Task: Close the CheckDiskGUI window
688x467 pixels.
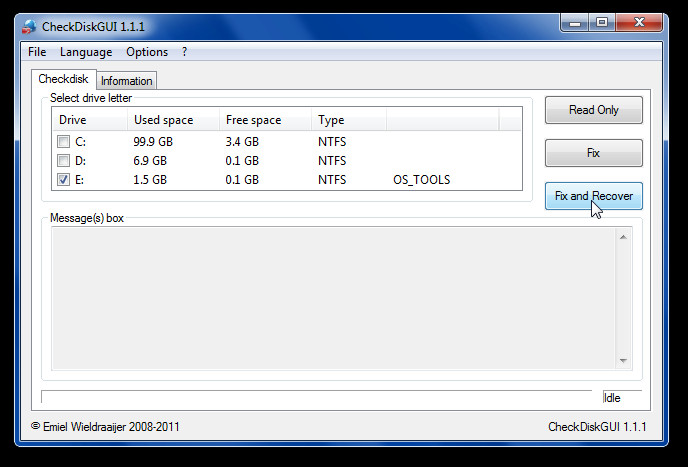Action: [639, 23]
